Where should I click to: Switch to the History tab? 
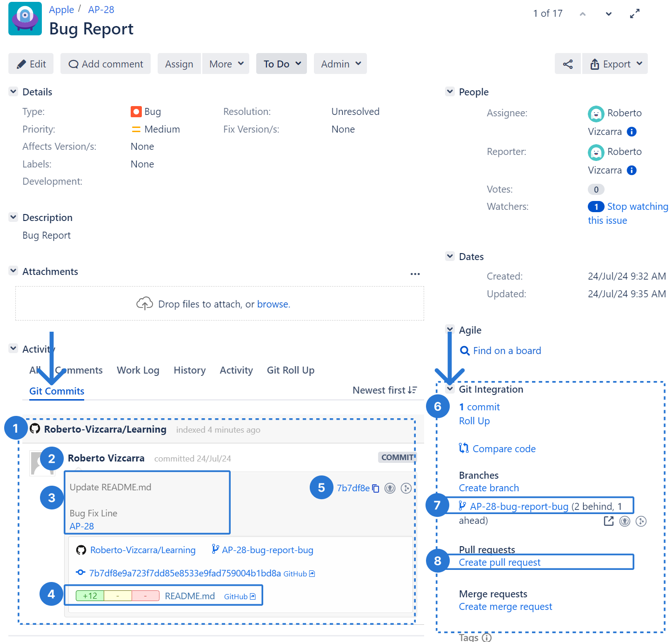(x=190, y=370)
